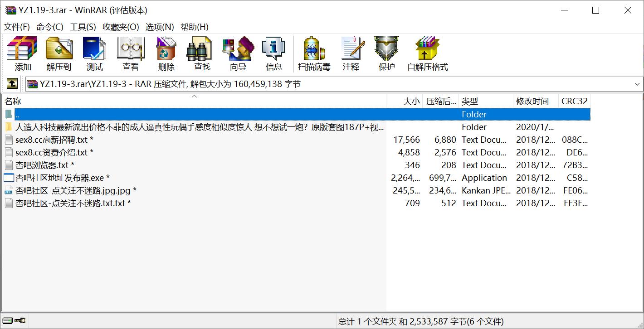This screenshot has height=329, width=644.
Task: Open the 工具(S) menu
Action: coord(83,27)
